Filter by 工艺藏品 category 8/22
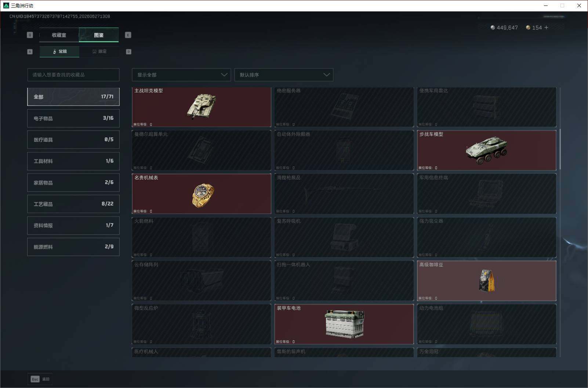This screenshot has height=388, width=588. [x=73, y=204]
